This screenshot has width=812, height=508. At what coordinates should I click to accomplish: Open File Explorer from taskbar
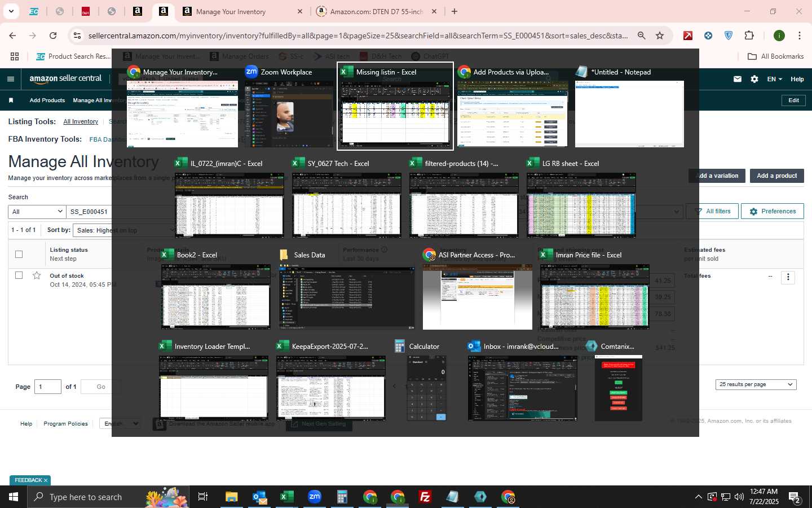point(232,497)
